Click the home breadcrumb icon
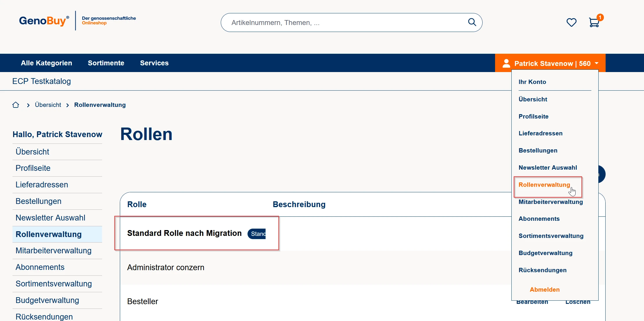The height and width of the screenshot is (321, 644). click(16, 105)
